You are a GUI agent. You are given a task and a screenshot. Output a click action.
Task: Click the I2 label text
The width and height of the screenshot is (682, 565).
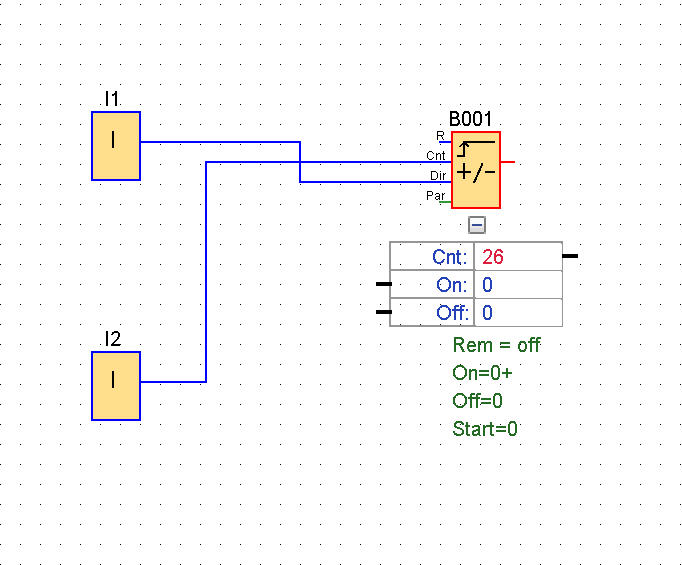point(113,339)
